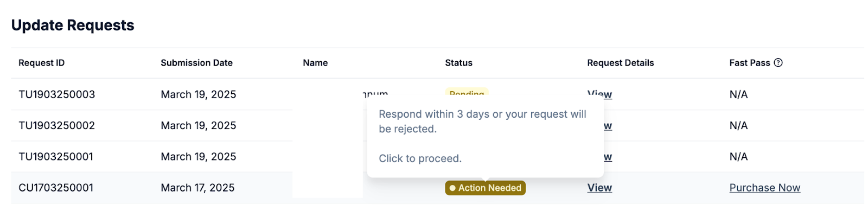Click the partially hidden Pending status badge

pos(467,93)
